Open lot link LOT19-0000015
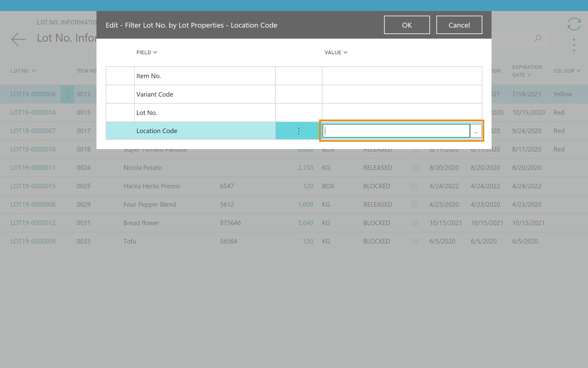 click(x=33, y=186)
